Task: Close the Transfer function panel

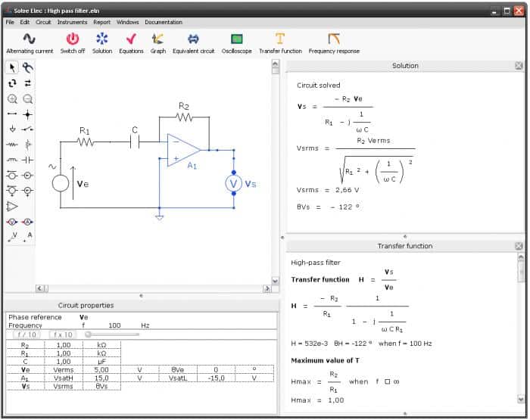Action: click(x=519, y=246)
